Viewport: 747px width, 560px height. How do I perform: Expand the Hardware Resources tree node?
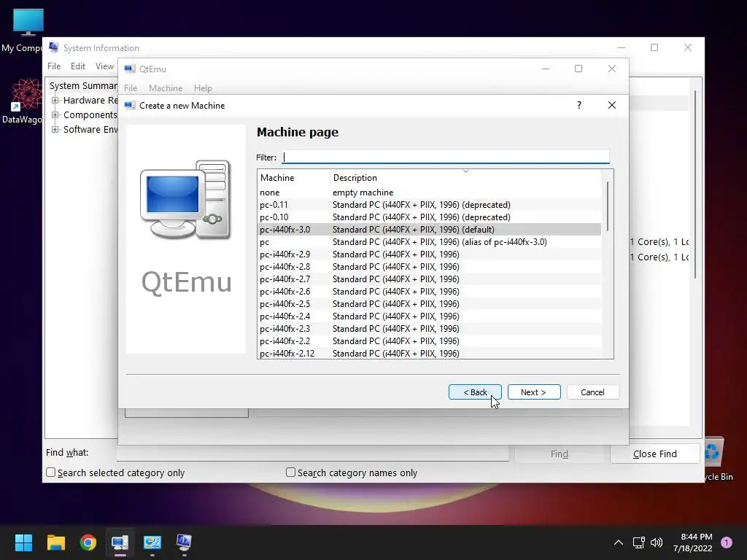tap(55, 100)
